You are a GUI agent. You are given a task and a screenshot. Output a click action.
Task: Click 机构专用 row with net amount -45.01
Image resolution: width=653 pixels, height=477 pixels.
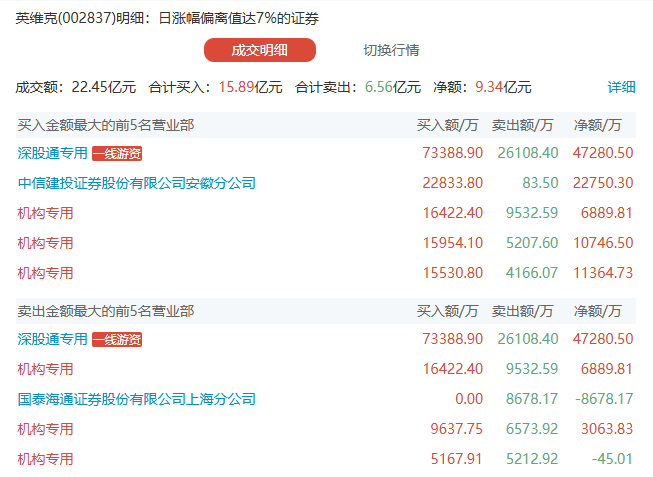coord(46,459)
